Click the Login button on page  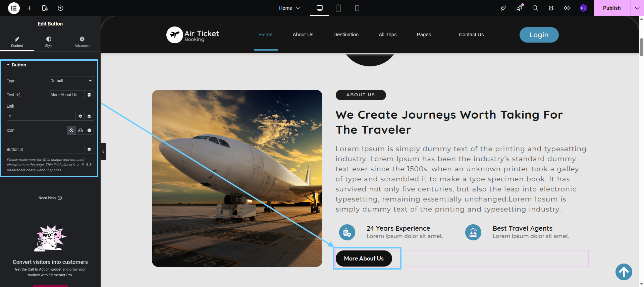(x=539, y=35)
